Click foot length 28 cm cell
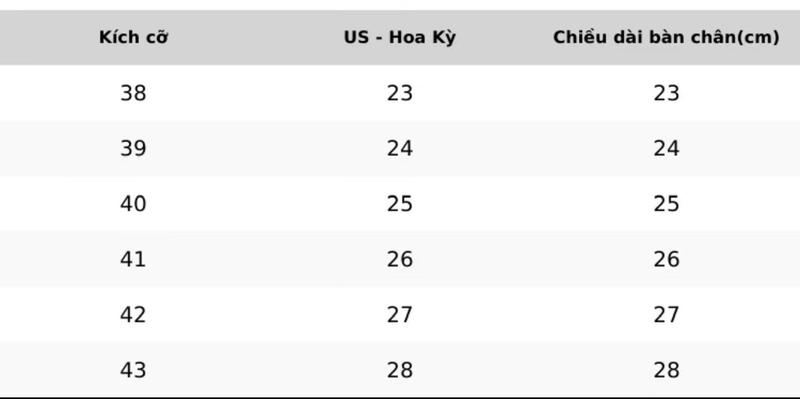The width and height of the screenshot is (800, 399). (x=666, y=370)
